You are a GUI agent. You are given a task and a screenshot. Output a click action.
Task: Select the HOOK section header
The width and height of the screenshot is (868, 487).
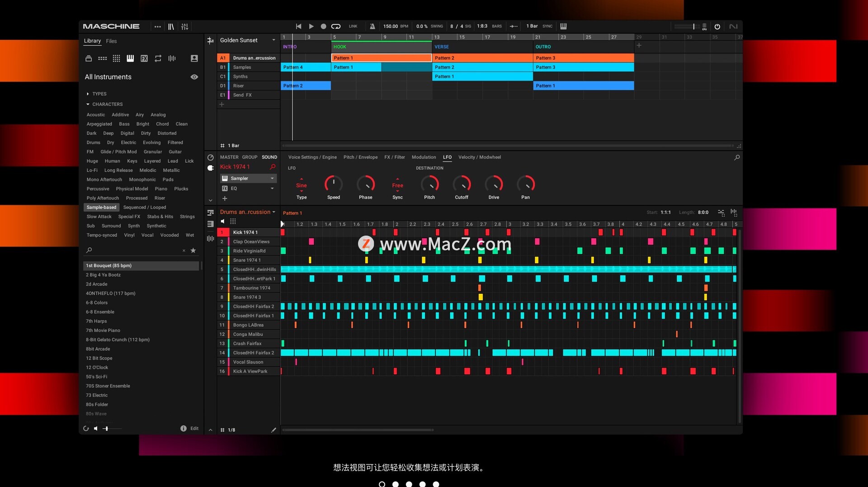pyautogui.click(x=382, y=47)
